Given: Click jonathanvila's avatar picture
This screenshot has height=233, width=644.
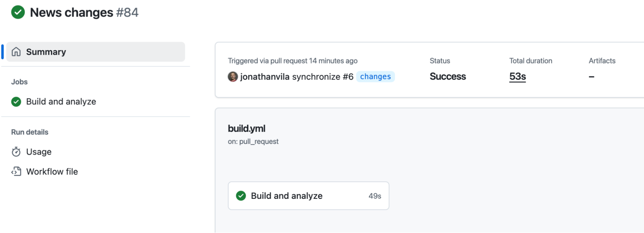Looking at the screenshot, I should [233, 77].
